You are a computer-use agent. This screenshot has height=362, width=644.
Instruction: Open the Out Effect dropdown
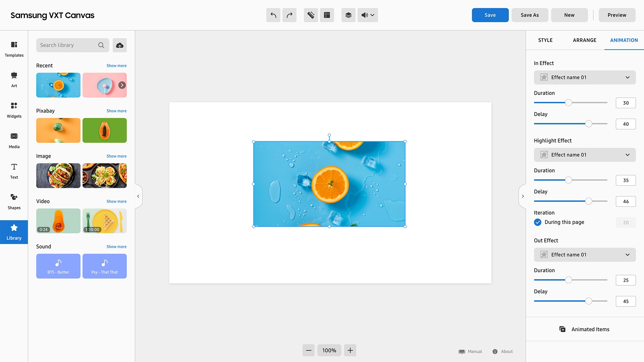click(585, 255)
